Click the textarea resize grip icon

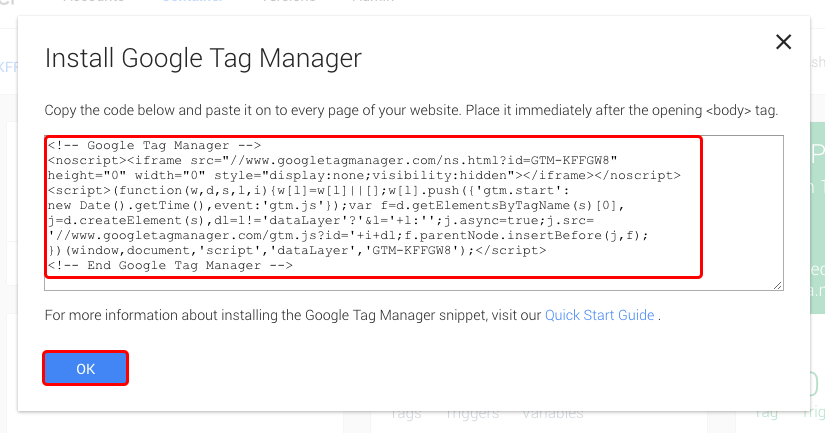[x=778, y=285]
